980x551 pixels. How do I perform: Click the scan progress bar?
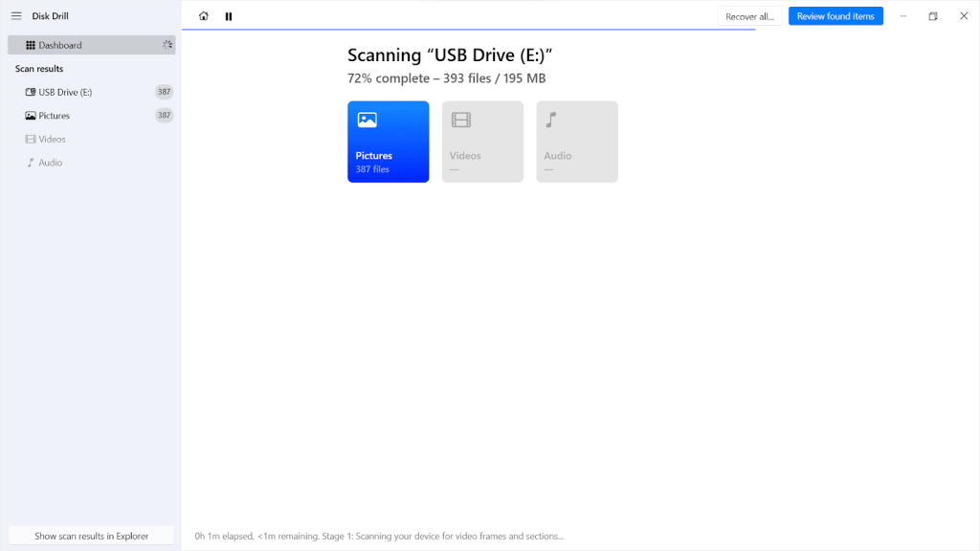pyautogui.click(x=468, y=30)
